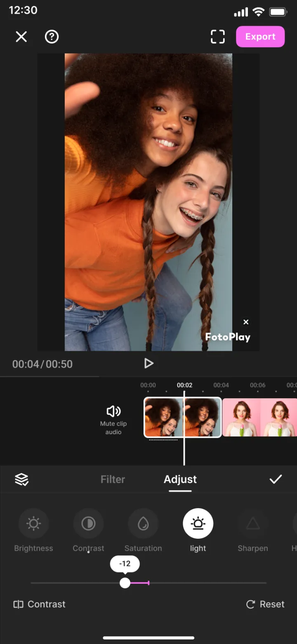The image size is (297, 644).
Task: Select the Contrast adjustment icon
Action: pos(88,524)
